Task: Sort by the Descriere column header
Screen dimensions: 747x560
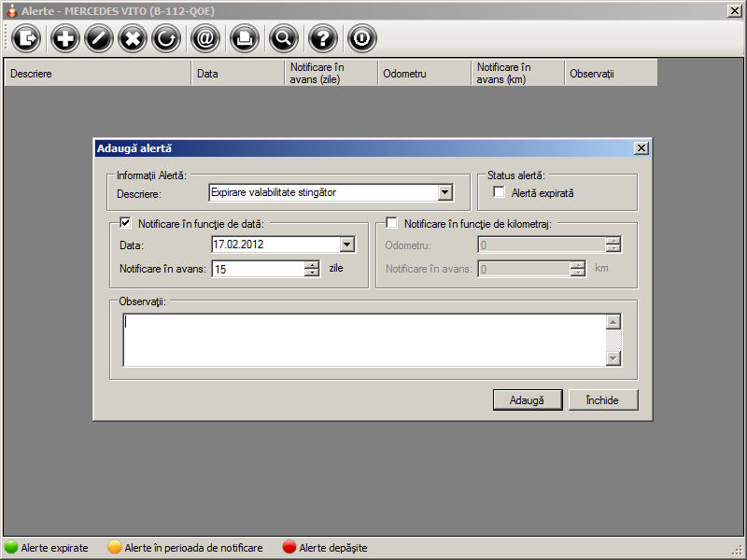Action: point(97,74)
